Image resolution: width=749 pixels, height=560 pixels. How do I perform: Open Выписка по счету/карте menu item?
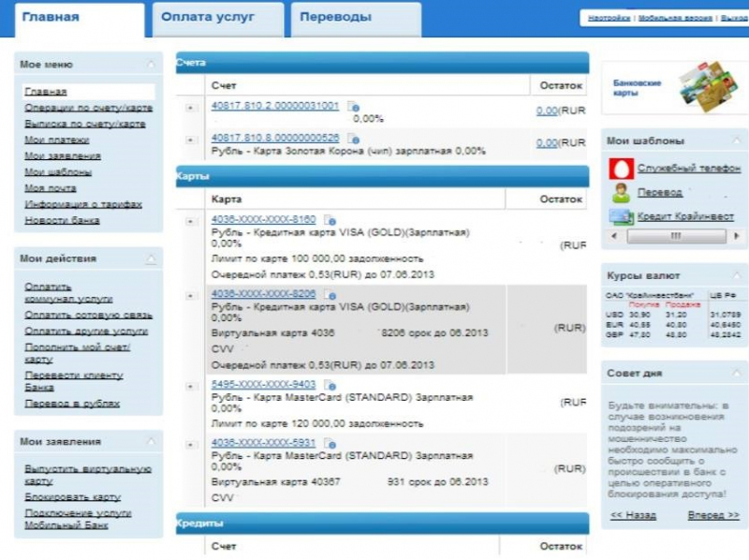[x=85, y=124]
